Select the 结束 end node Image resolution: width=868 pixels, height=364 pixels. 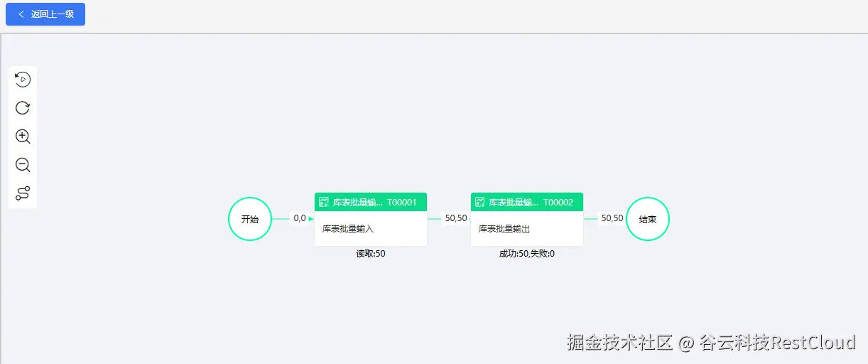point(648,219)
